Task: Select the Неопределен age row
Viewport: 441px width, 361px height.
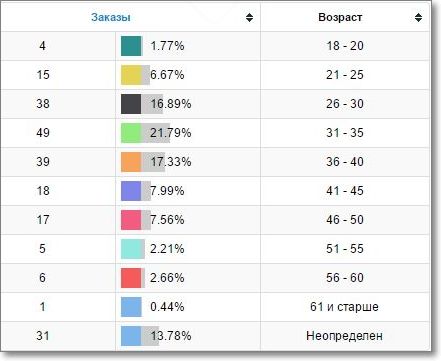Action: click(x=215, y=336)
